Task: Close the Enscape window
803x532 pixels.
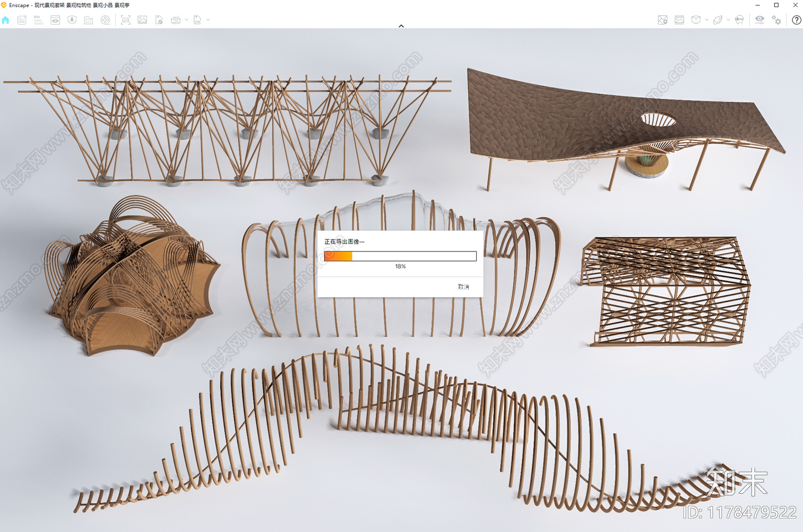Action: (795, 5)
